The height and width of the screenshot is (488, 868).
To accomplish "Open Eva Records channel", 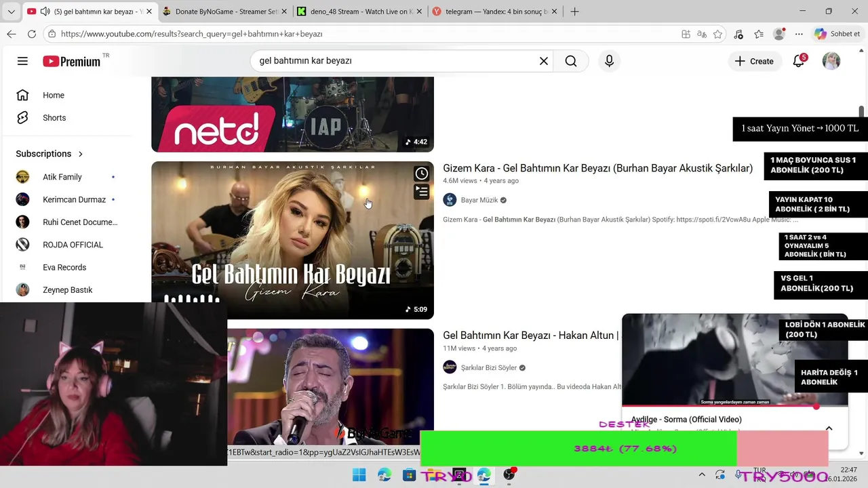I will (66, 267).
